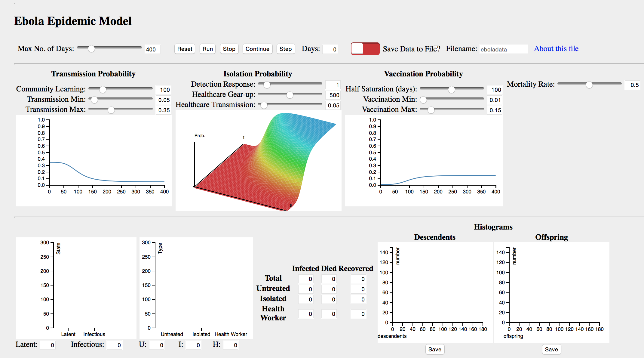The image size is (644, 358).
Task: Click the Isolated Infected value cell
Action: [306, 299]
